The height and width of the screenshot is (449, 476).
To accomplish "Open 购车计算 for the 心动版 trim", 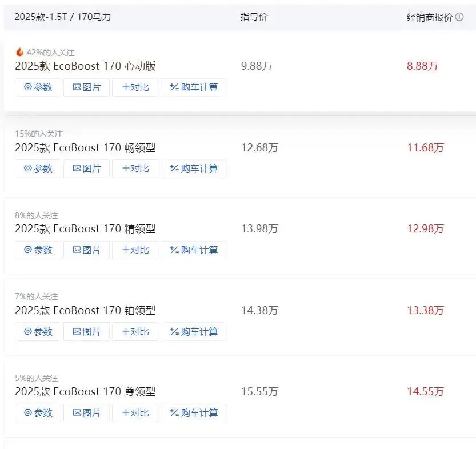I will (194, 87).
